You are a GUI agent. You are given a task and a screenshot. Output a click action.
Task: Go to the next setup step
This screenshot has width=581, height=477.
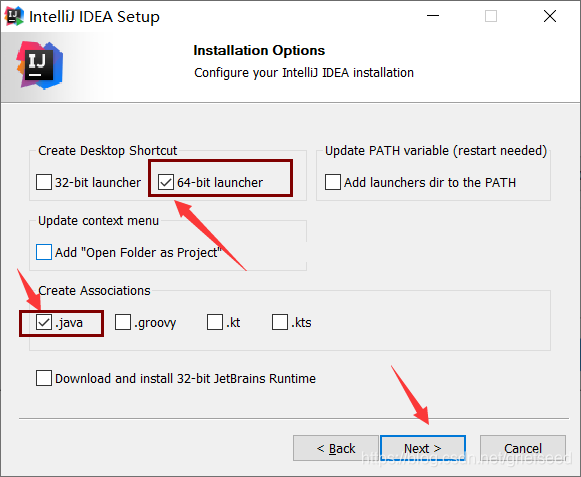coord(423,448)
